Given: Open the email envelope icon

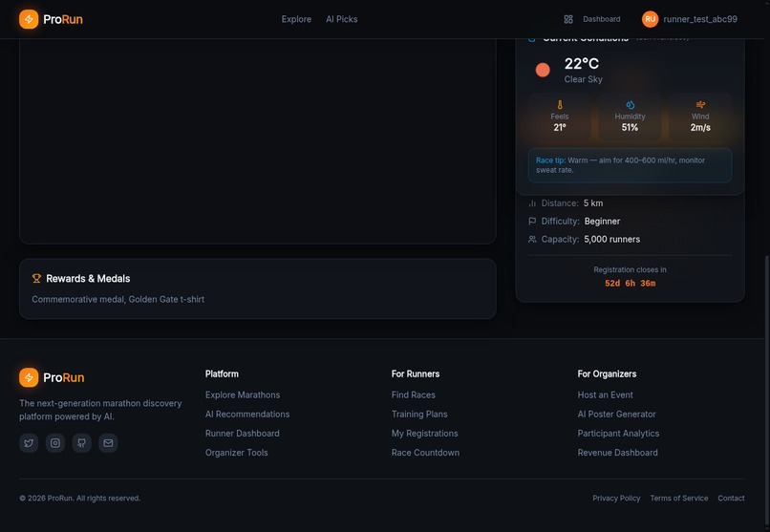Looking at the screenshot, I should coord(108,443).
